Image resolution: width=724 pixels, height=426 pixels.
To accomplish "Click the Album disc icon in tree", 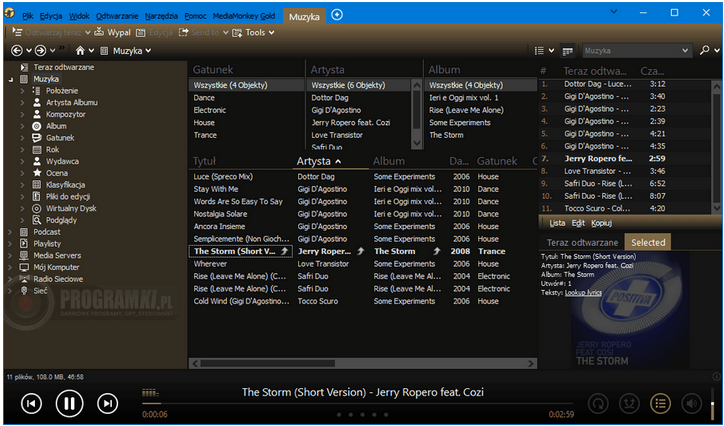I will pyautogui.click(x=37, y=126).
